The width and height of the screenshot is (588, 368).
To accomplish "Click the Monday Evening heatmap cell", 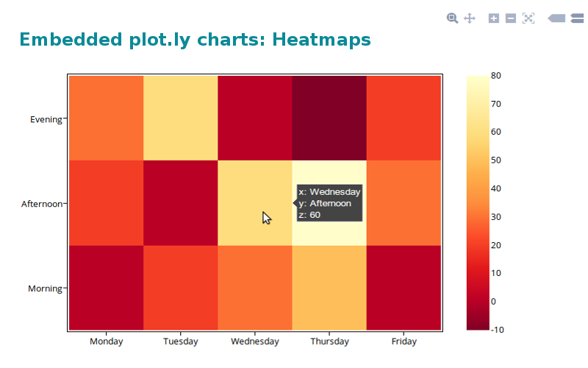I will pos(106,118).
